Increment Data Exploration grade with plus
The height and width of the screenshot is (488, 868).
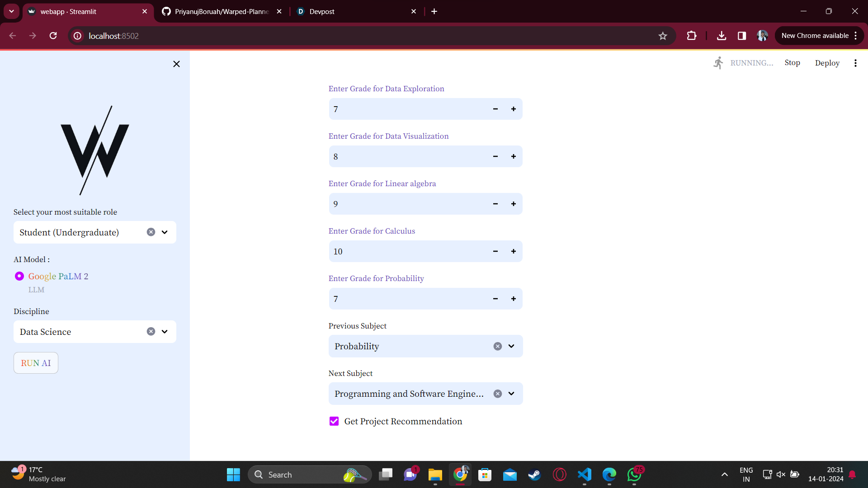pyautogui.click(x=514, y=109)
